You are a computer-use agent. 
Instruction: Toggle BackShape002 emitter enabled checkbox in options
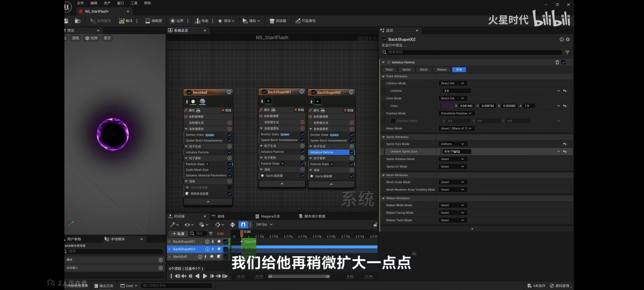coord(384,39)
